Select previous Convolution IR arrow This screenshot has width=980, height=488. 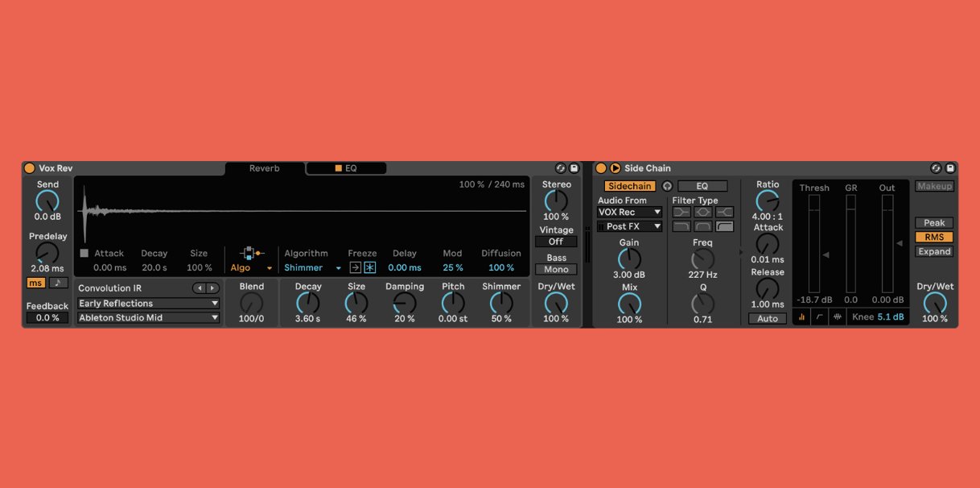point(200,288)
